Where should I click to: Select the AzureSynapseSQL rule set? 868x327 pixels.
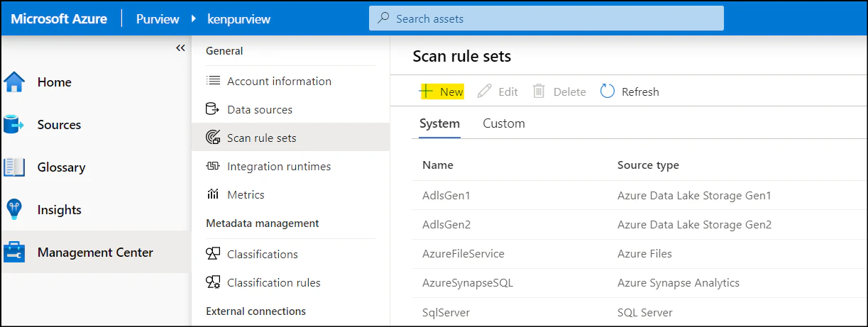[x=468, y=282]
